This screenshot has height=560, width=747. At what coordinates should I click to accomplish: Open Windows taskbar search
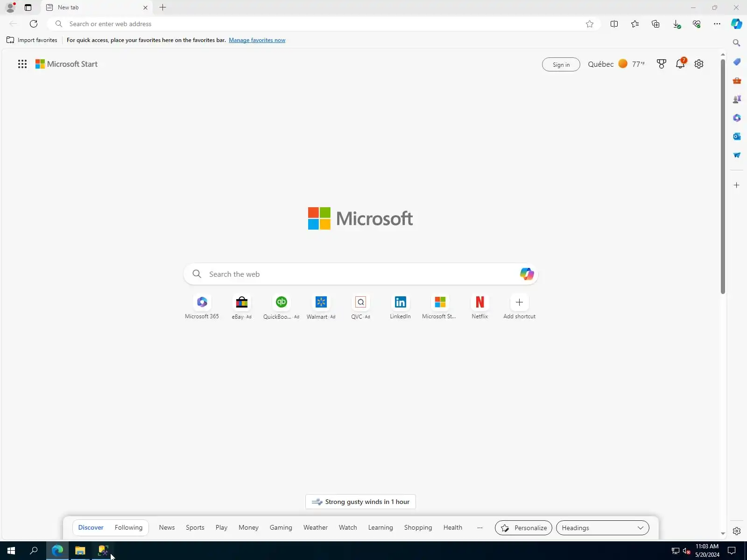pyautogui.click(x=34, y=551)
